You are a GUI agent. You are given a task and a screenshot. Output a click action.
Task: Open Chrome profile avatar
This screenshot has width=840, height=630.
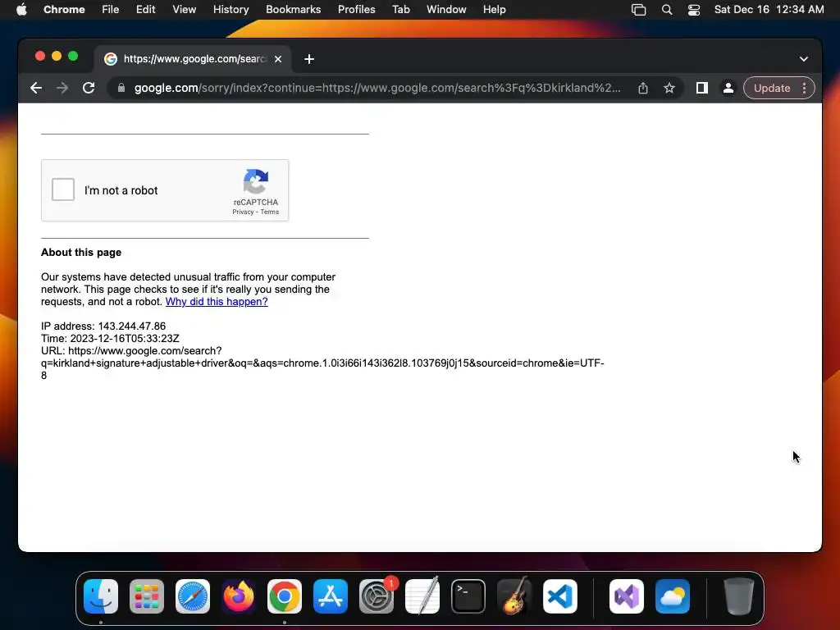tap(728, 88)
